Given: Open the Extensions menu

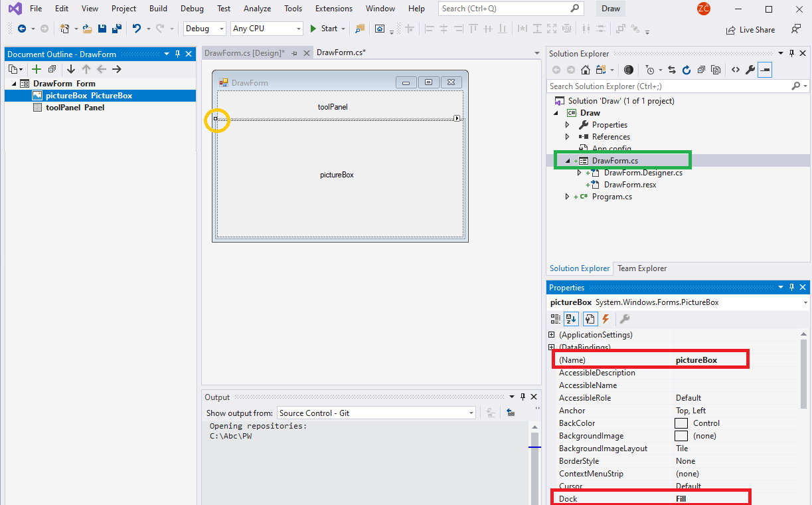Looking at the screenshot, I should coord(334,9).
